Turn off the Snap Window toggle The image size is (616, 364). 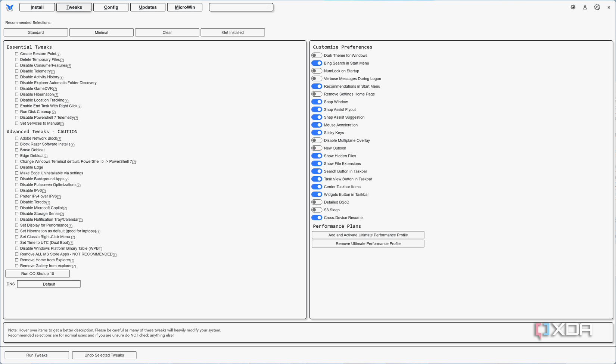tap(317, 102)
